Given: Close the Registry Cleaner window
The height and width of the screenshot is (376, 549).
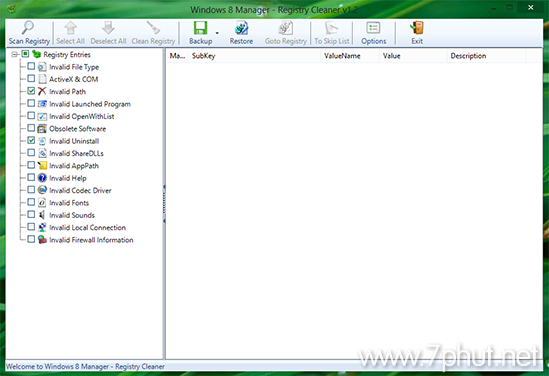Looking at the screenshot, I should (x=531, y=7).
